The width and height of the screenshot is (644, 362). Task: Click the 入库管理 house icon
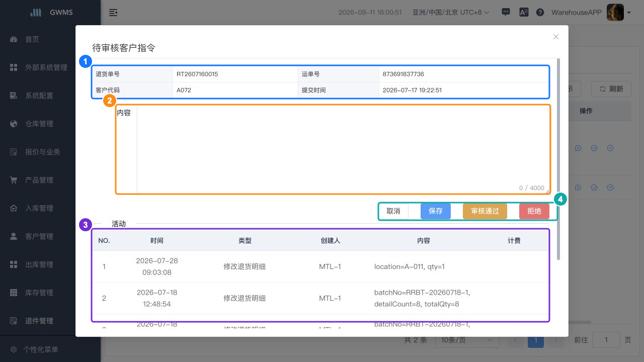(14, 208)
